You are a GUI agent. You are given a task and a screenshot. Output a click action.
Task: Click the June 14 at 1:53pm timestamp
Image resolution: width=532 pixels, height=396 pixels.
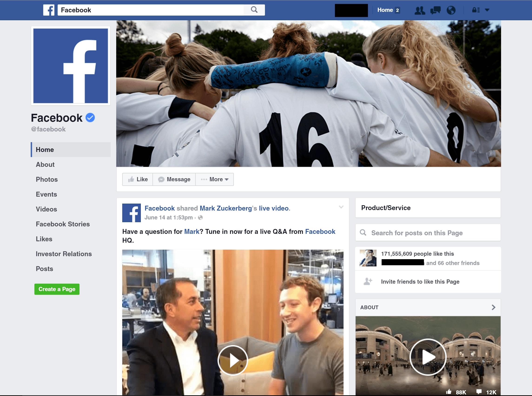click(x=169, y=217)
